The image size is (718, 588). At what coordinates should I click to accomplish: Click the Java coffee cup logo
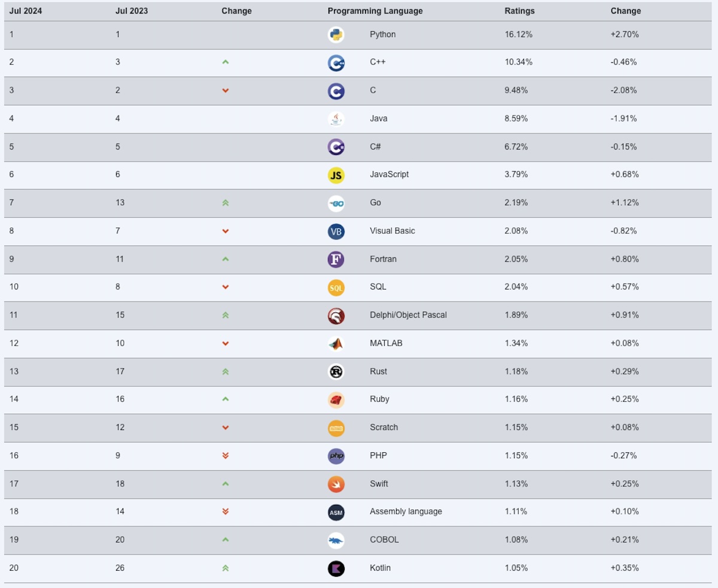tap(336, 118)
